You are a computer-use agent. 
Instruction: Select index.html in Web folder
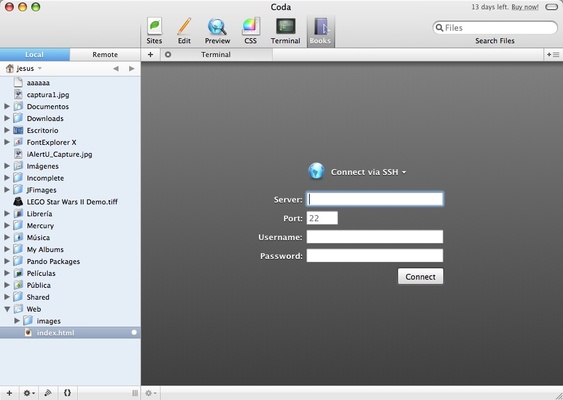point(70,332)
